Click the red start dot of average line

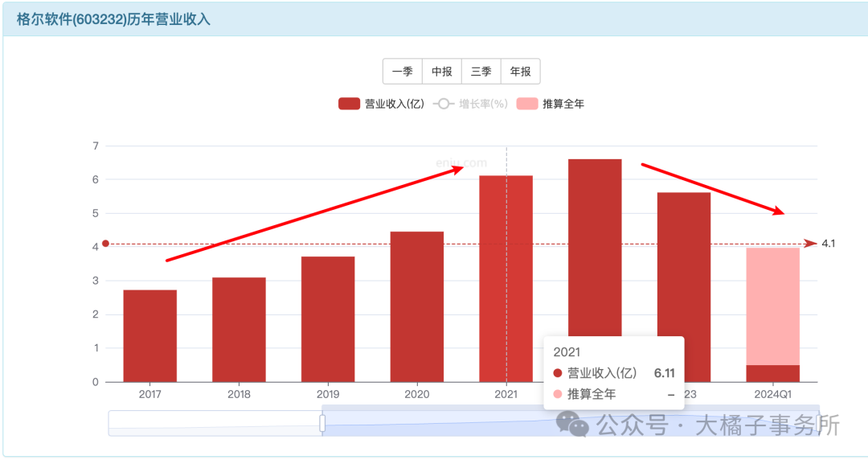(106, 244)
